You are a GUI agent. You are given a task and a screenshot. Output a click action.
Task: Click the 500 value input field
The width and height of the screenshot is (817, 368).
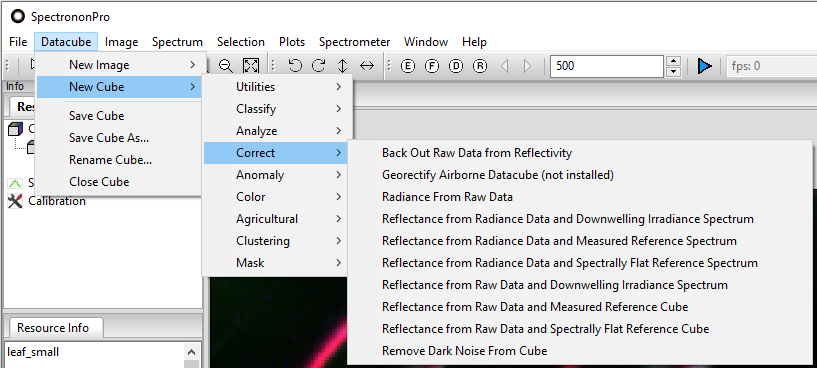pyautogui.click(x=607, y=66)
